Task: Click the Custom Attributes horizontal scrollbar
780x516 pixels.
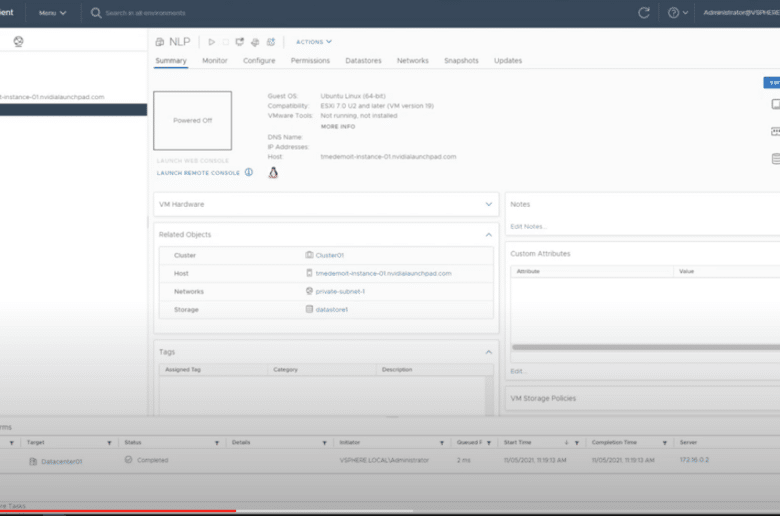Action: click(646, 347)
